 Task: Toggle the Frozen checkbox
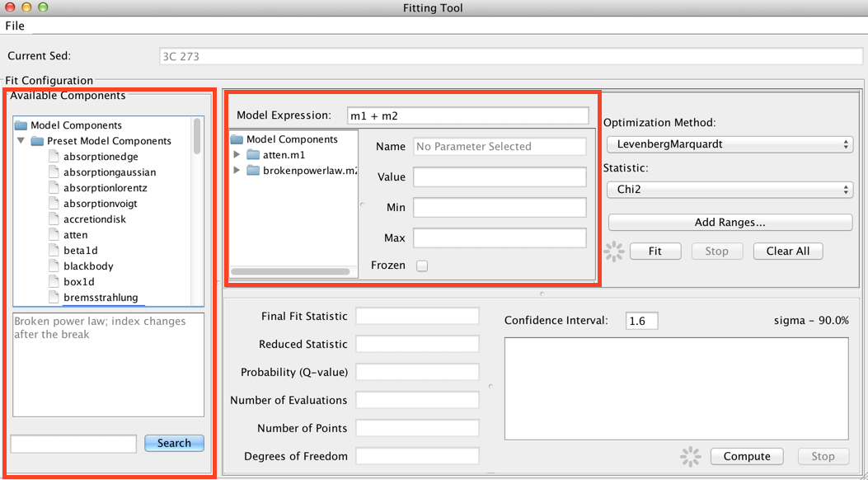pos(422,266)
